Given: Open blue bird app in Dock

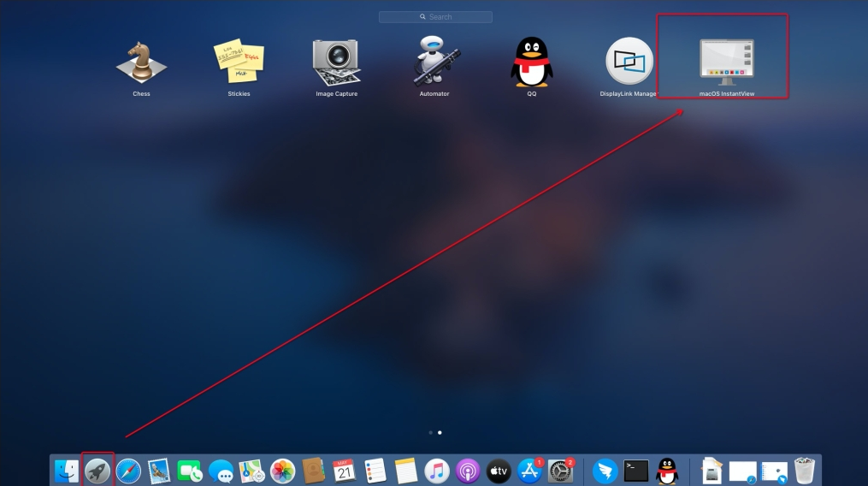Looking at the screenshot, I should point(605,471).
